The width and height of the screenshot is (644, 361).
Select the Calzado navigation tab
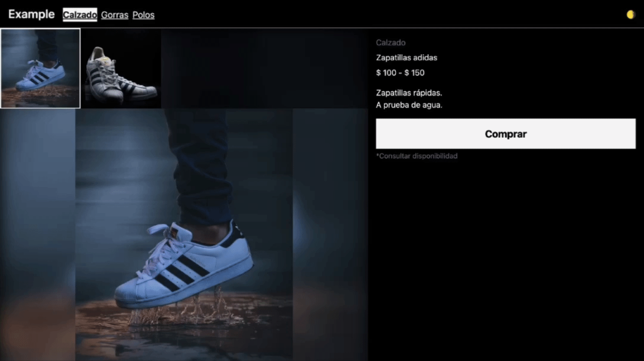tap(80, 15)
